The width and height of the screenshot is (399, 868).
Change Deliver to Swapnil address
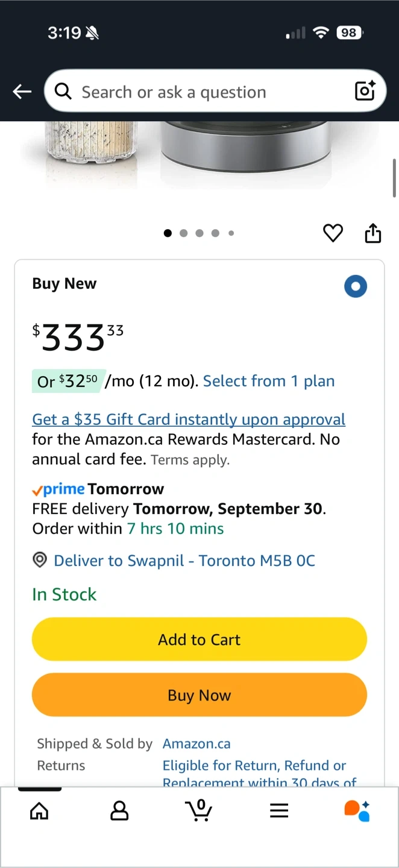184,561
